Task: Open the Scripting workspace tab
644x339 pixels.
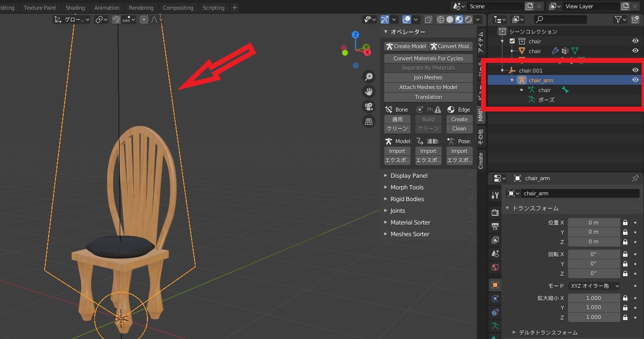Action: 214,7
